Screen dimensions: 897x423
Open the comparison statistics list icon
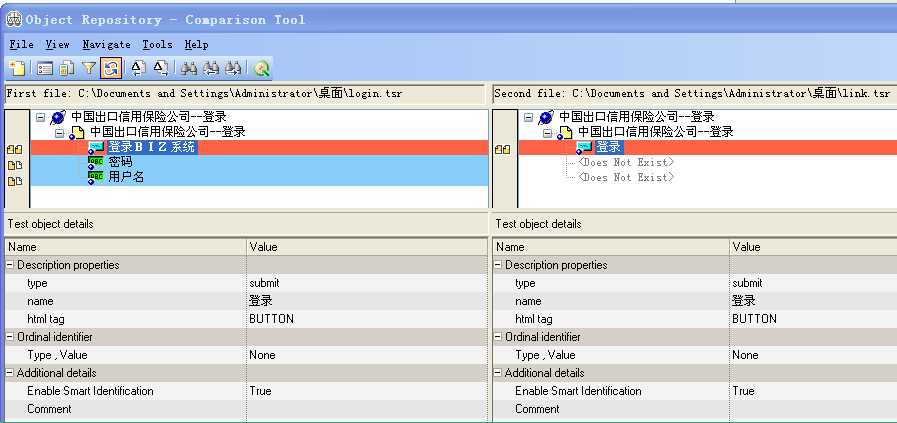[x=45, y=69]
